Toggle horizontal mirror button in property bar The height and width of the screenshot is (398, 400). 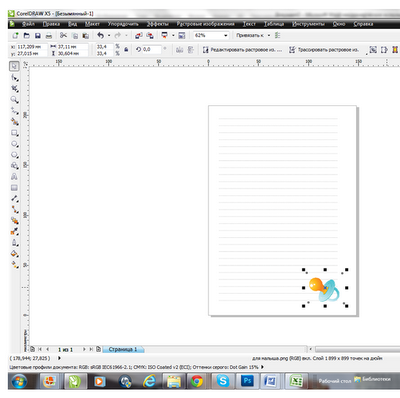[x=179, y=50]
